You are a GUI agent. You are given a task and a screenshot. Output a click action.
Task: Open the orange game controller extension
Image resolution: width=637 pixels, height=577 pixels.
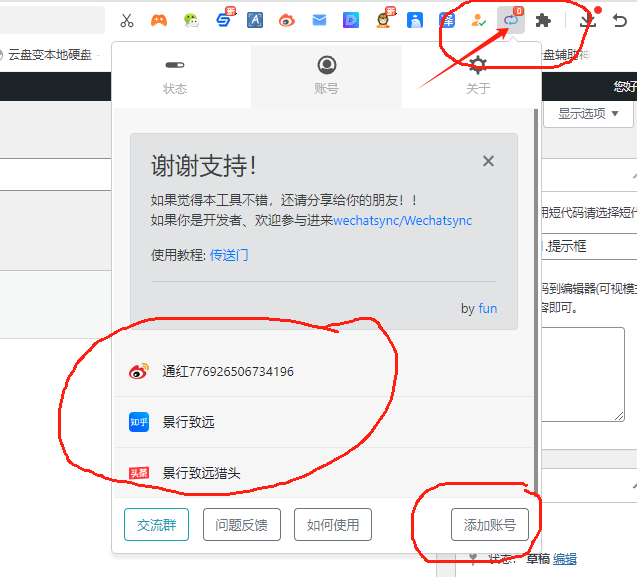159,20
